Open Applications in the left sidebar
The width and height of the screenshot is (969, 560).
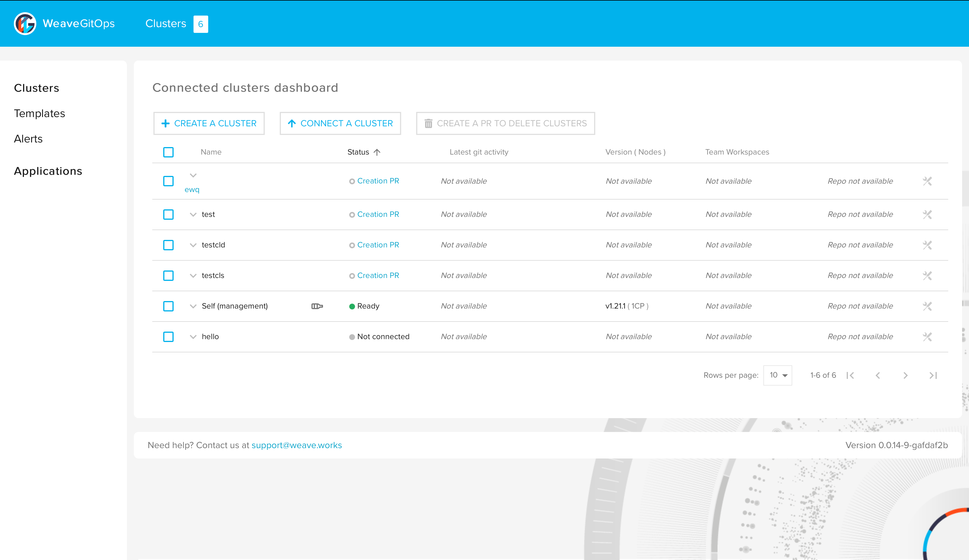pyautogui.click(x=48, y=171)
